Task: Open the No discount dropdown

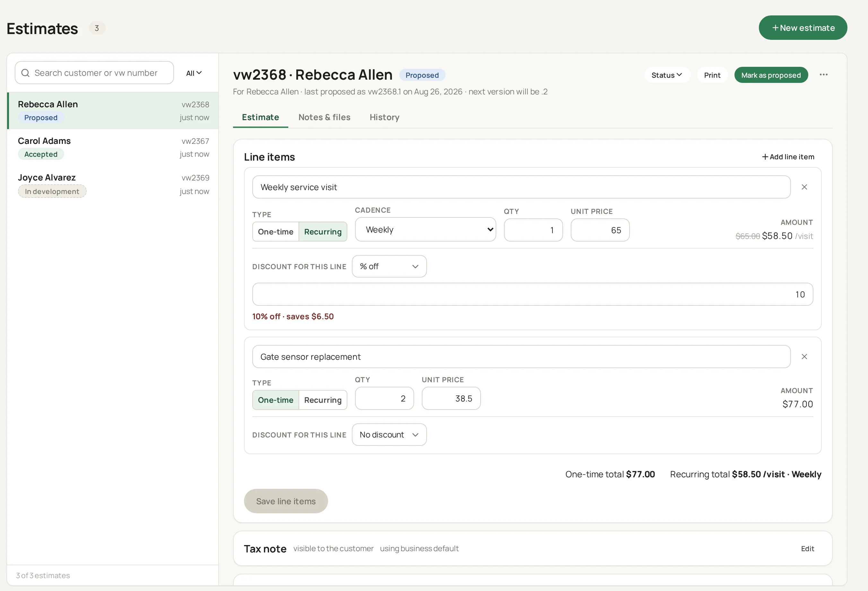Action: point(389,435)
